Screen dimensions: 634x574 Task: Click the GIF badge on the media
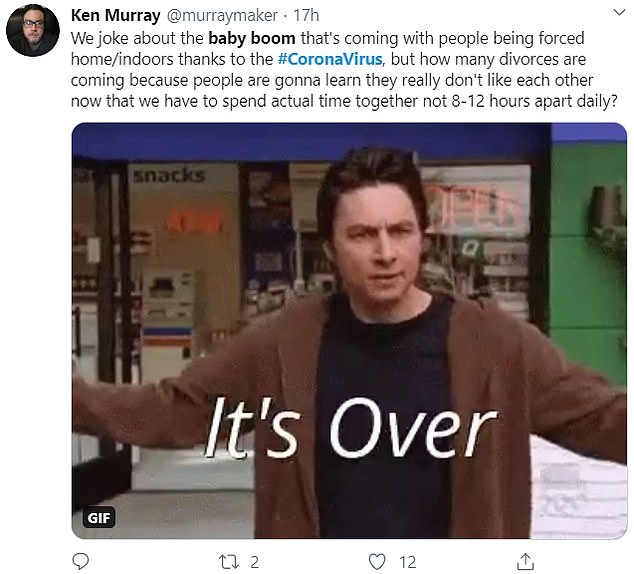point(99,517)
